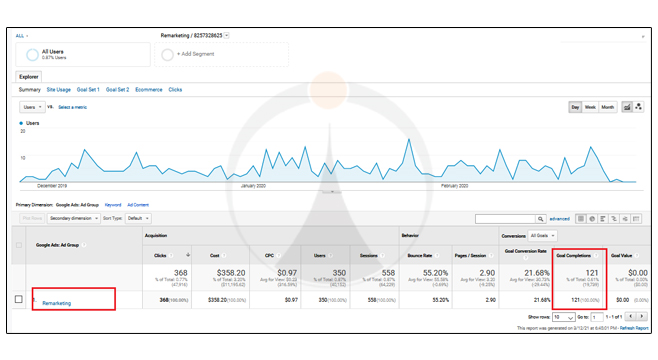
Task: Select the percentage pie chart view icon
Action: pyautogui.click(x=592, y=219)
